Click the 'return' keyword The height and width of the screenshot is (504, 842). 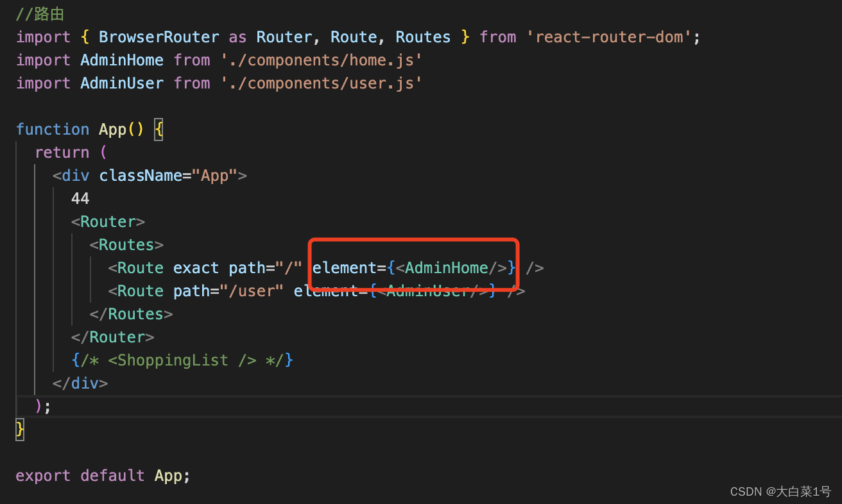(62, 152)
